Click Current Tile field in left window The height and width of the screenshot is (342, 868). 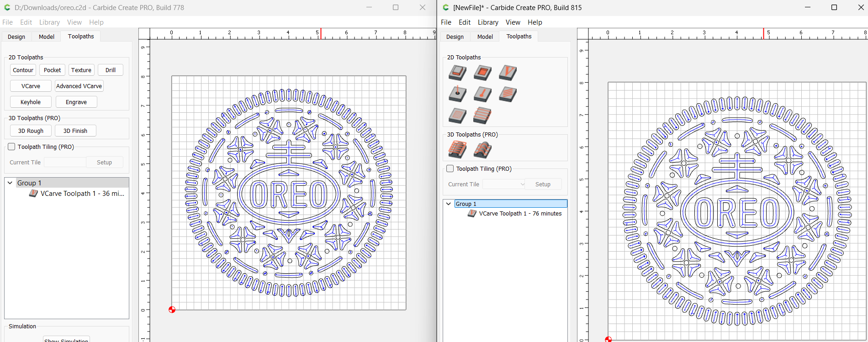coord(65,162)
